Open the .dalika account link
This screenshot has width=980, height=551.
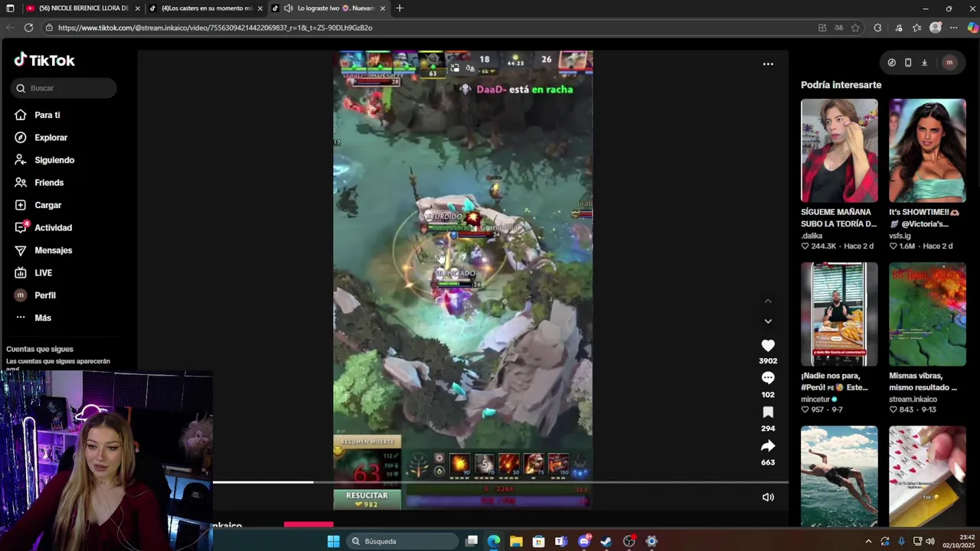point(812,236)
